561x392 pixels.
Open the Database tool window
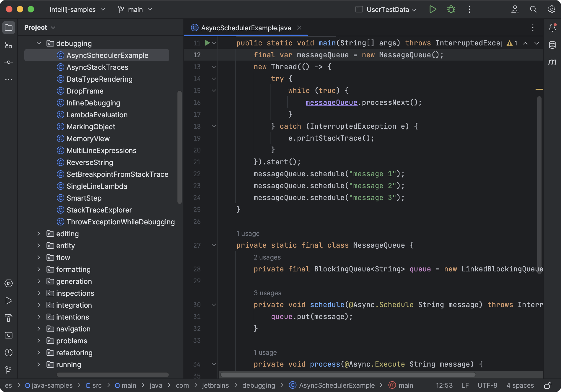tap(552, 45)
